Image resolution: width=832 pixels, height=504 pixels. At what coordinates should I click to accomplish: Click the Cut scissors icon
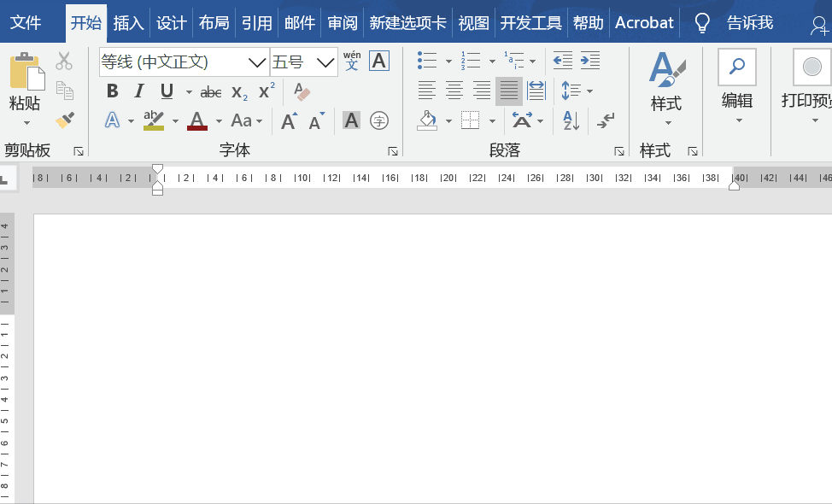(64, 62)
